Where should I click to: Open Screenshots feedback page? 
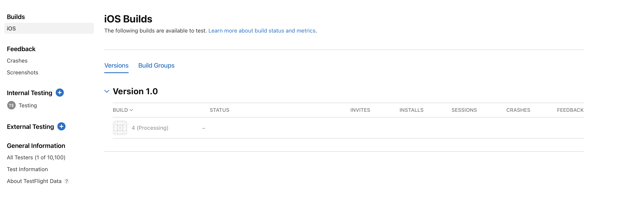click(x=22, y=72)
